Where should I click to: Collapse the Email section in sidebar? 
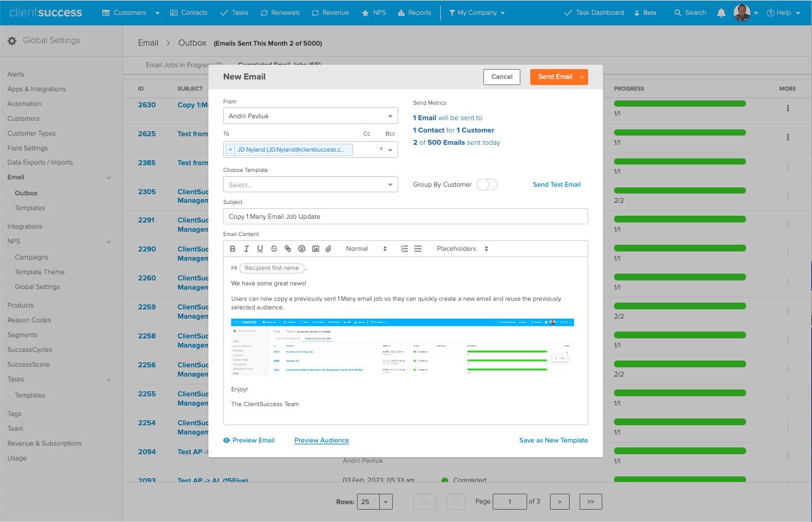(x=109, y=177)
